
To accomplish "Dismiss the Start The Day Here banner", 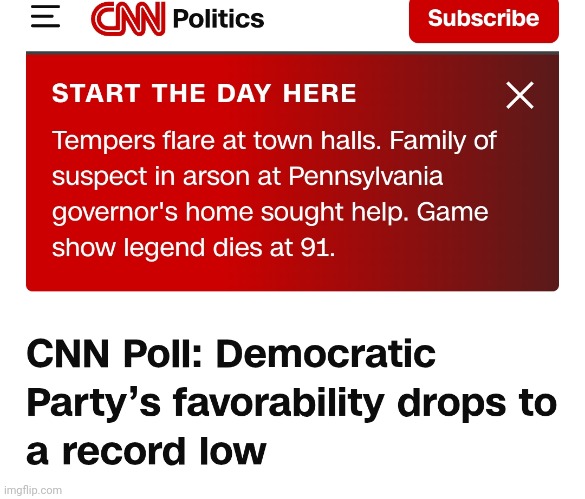I will point(520,95).
